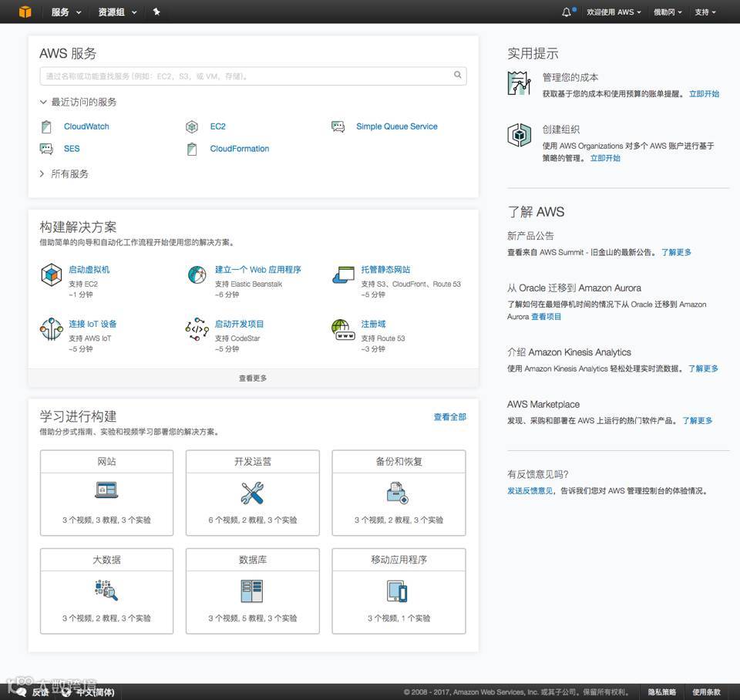Click 了解更多 for Kinesis Analytics
Screen dimensions: 740x700
703,369
